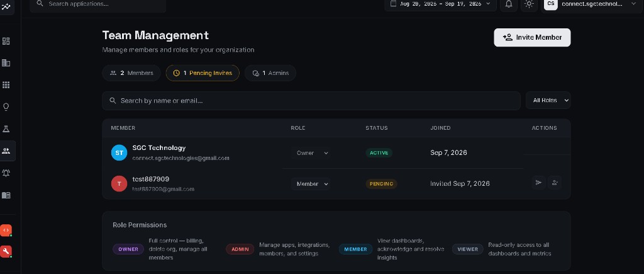Click the STATUS column header
Screen dimensions: 644x274
[x=377, y=128]
